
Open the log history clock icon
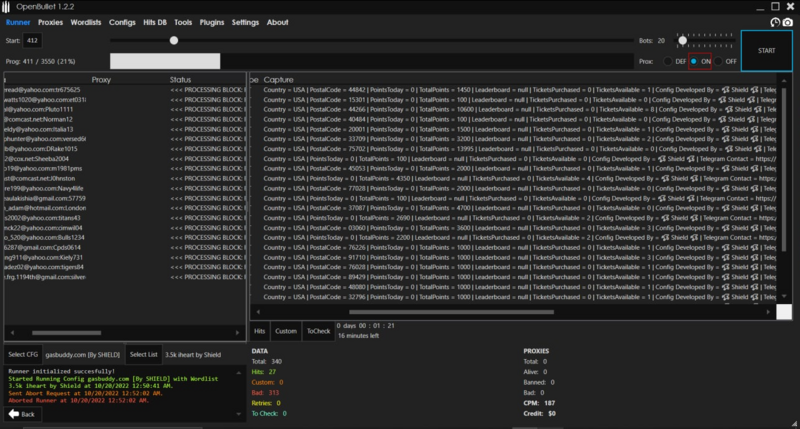click(775, 22)
